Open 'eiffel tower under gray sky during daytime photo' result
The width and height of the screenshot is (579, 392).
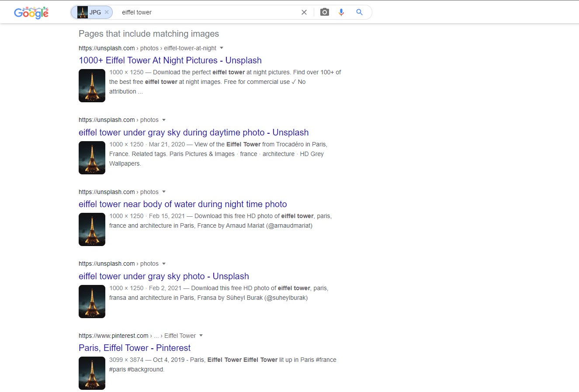(x=194, y=132)
